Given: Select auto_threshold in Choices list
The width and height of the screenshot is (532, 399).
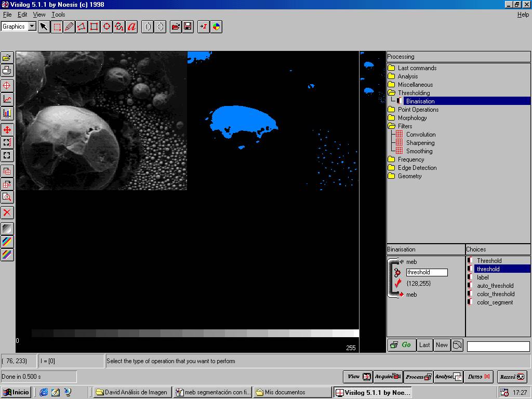Looking at the screenshot, I should [x=495, y=286].
